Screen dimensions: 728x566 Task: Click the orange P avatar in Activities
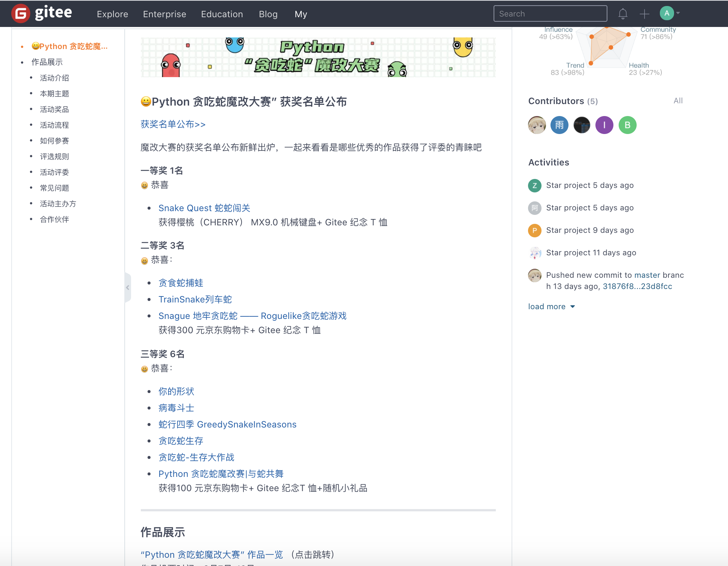pos(534,230)
